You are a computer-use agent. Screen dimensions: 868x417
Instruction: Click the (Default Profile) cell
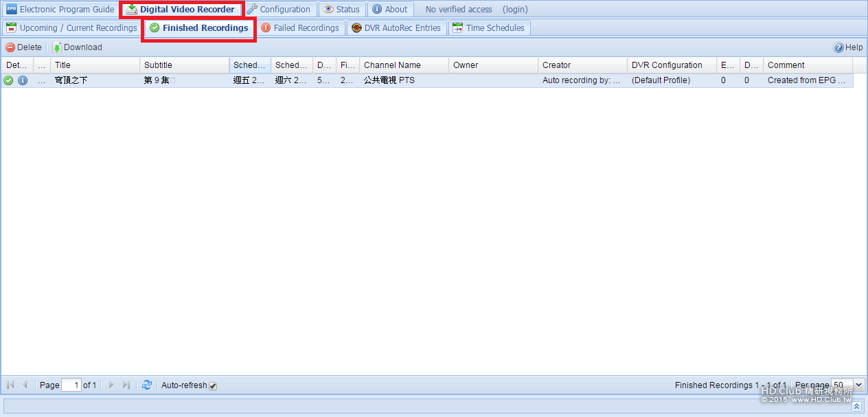[x=672, y=80]
